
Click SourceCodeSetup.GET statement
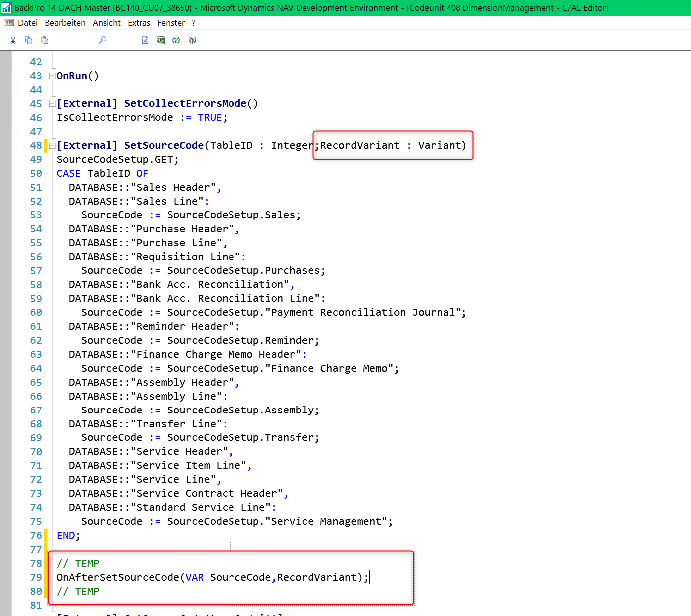117,159
